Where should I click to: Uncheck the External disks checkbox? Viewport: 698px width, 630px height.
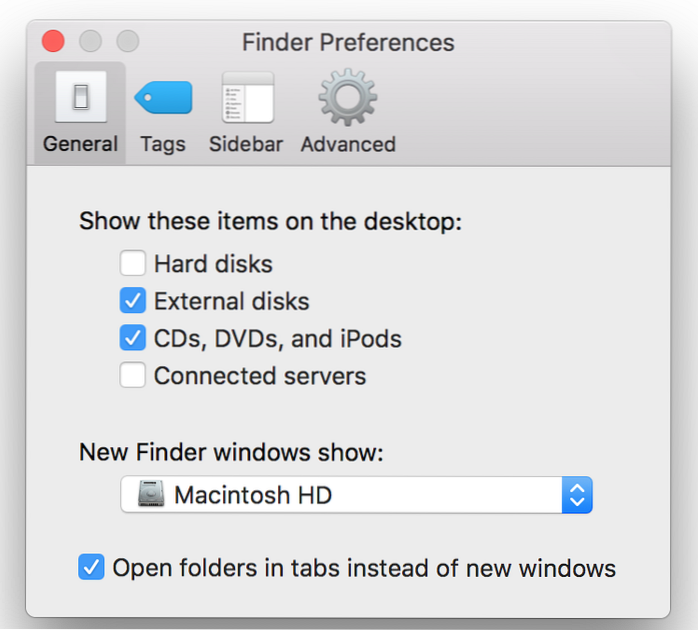click(133, 301)
